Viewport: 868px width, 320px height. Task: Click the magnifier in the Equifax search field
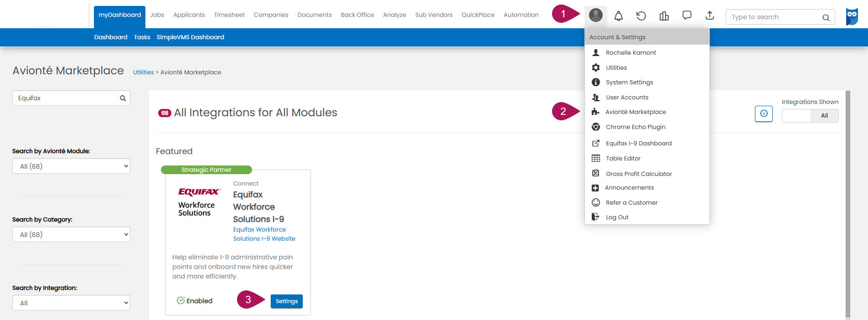123,98
